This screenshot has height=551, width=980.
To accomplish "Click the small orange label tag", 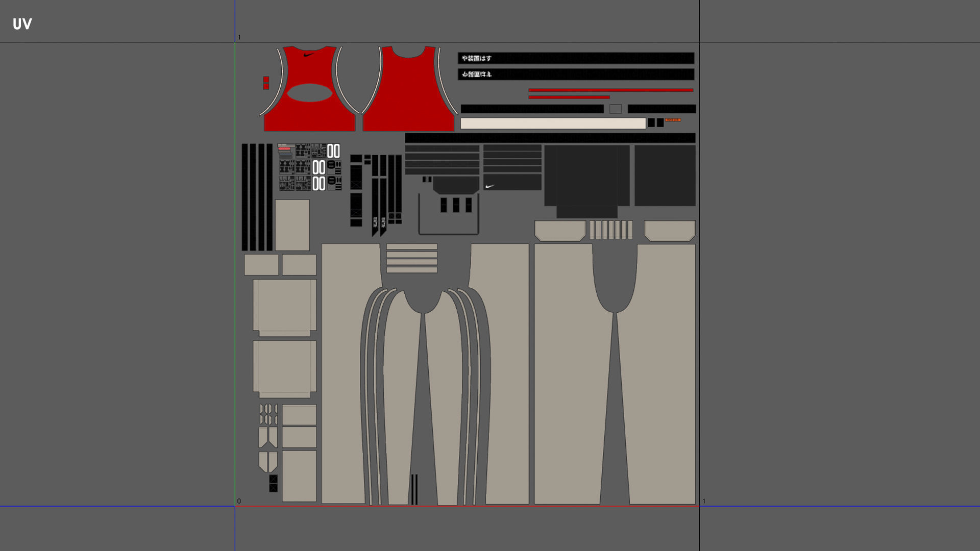I will tap(672, 120).
